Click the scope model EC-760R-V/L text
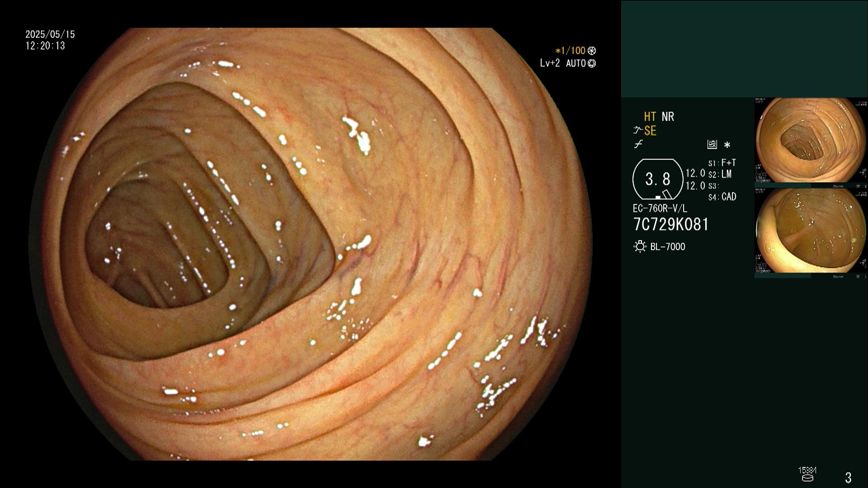Viewport: 868px width, 488px height. click(660, 209)
